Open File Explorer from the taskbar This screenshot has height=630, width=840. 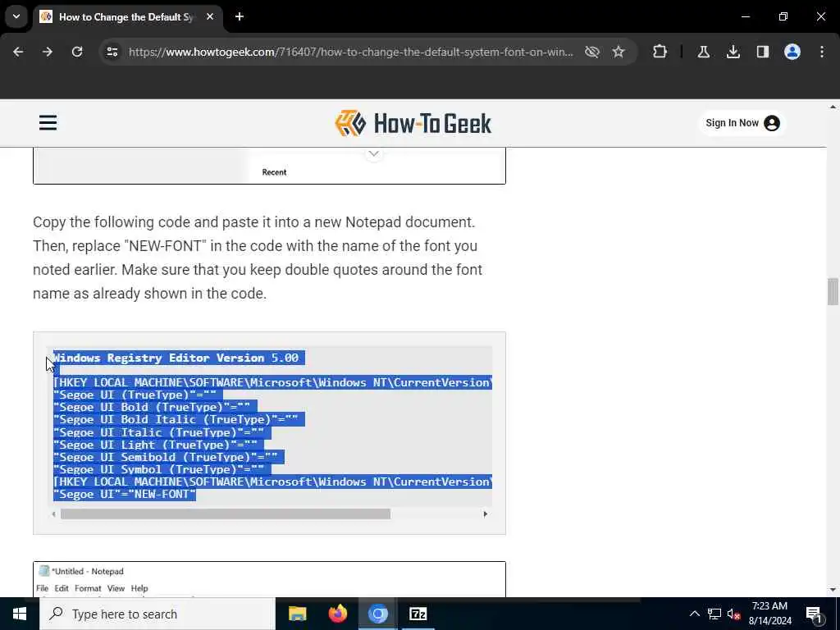297,614
